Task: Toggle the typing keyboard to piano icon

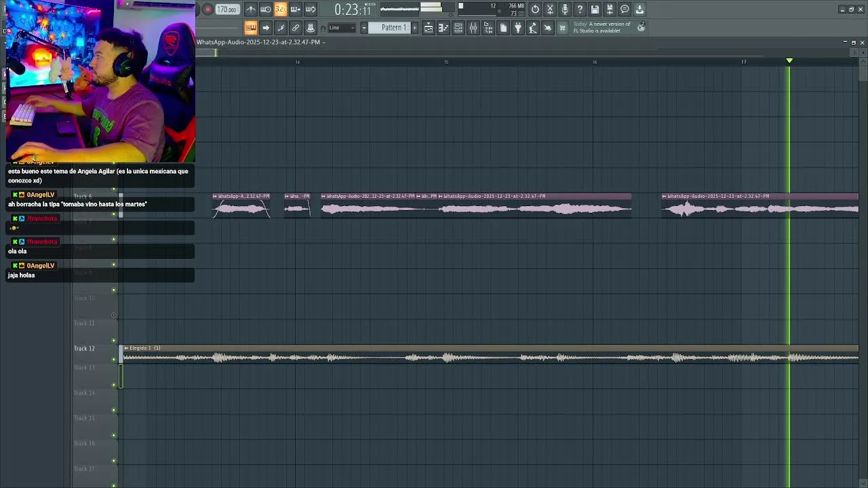Action: (251, 28)
